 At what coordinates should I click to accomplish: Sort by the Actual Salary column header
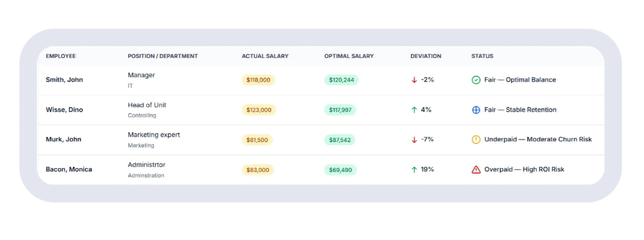tap(265, 56)
